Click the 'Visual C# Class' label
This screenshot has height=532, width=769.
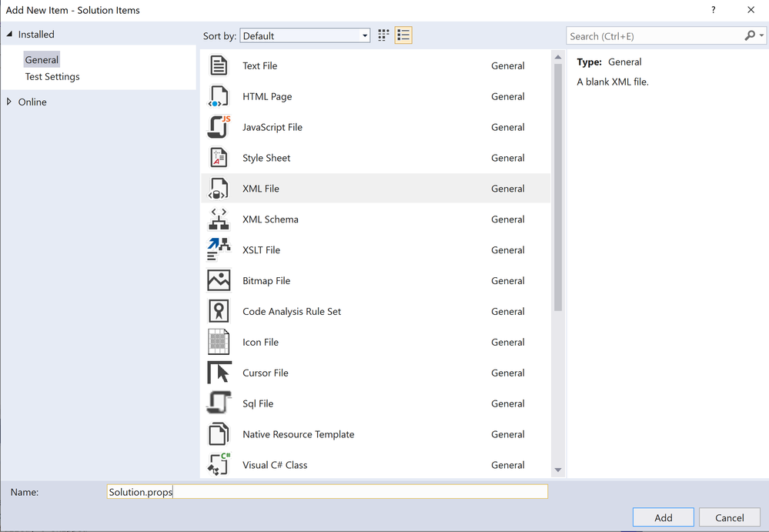click(275, 465)
